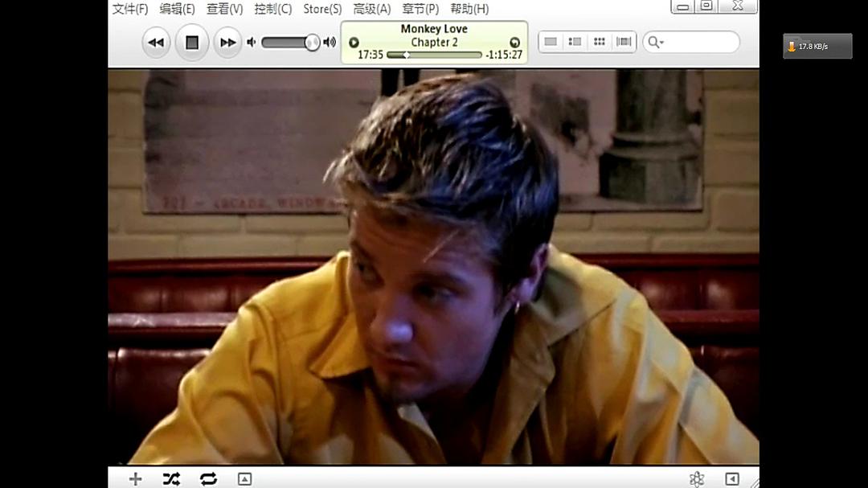Show the artwork viewer panel
The image size is (868, 488).
[244, 479]
